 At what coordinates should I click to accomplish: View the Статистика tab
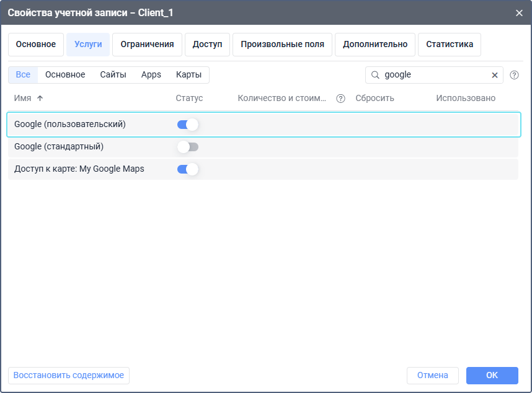[450, 45]
